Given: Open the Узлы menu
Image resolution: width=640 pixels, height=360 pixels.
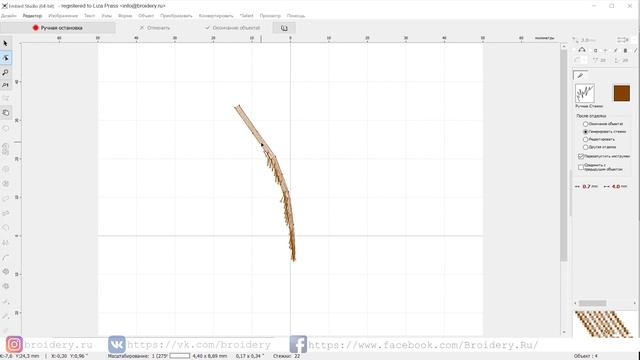Looking at the screenshot, I should 107,16.
